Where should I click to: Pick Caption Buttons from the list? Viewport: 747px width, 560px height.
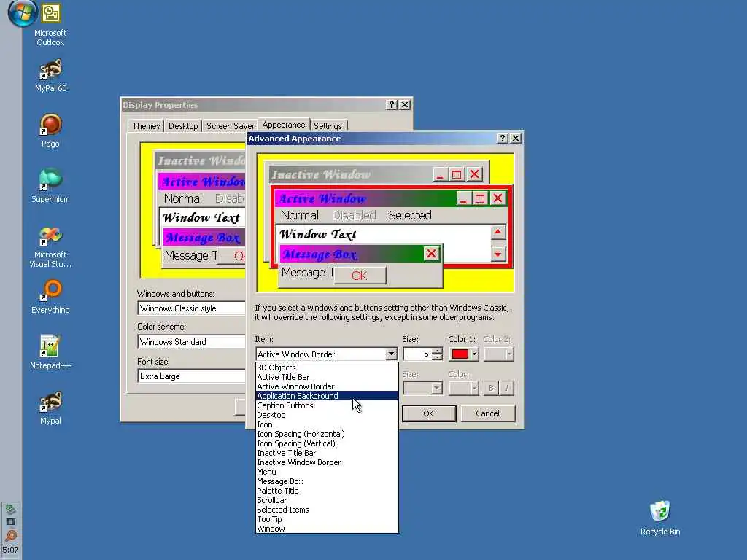[327, 405]
